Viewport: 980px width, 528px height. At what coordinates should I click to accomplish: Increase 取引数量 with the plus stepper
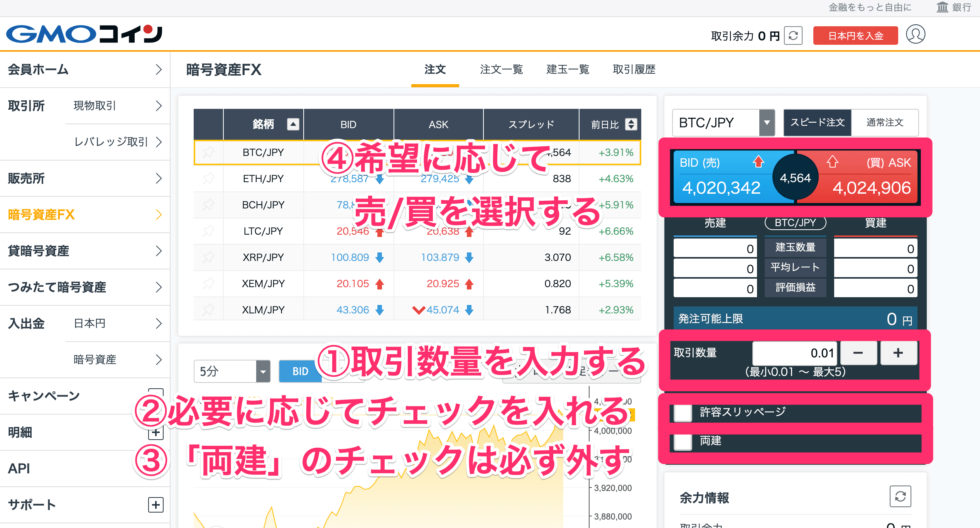click(x=898, y=353)
